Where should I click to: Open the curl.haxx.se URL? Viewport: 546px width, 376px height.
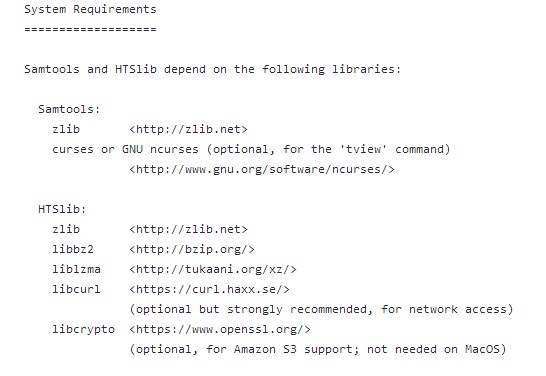click(209, 290)
